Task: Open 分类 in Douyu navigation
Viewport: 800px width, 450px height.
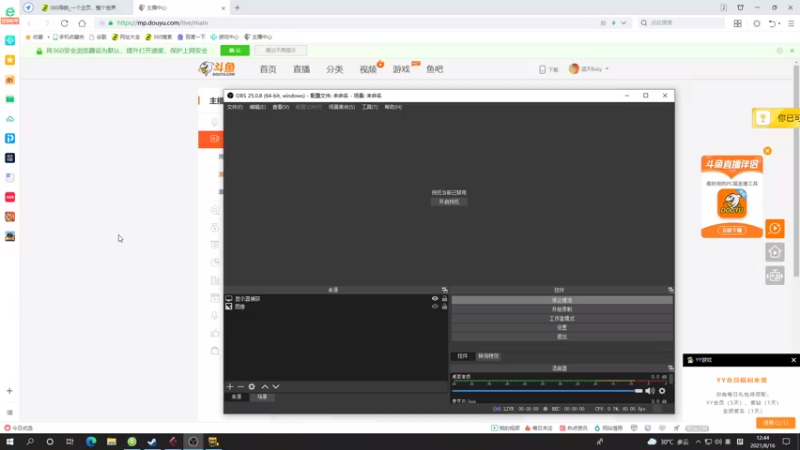Action: pos(335,69)
